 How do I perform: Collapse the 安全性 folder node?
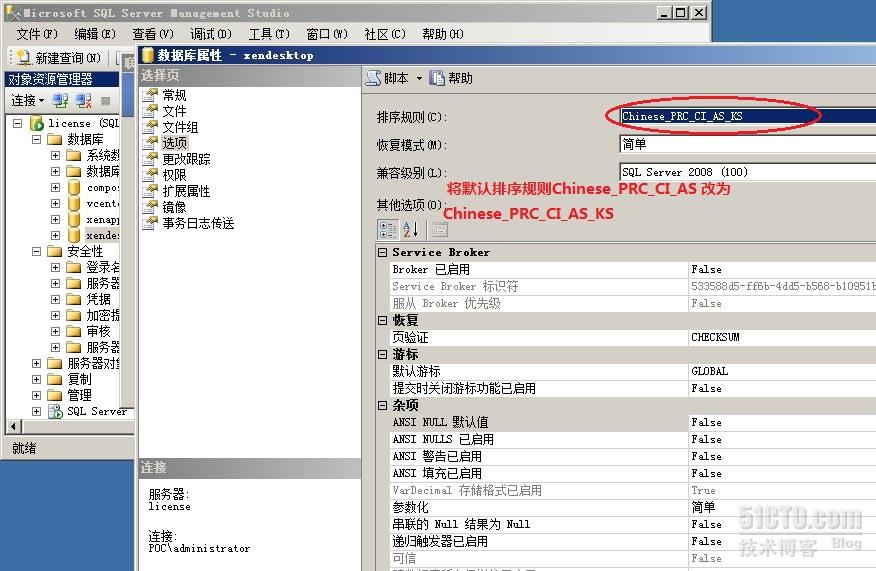(36, 251)
